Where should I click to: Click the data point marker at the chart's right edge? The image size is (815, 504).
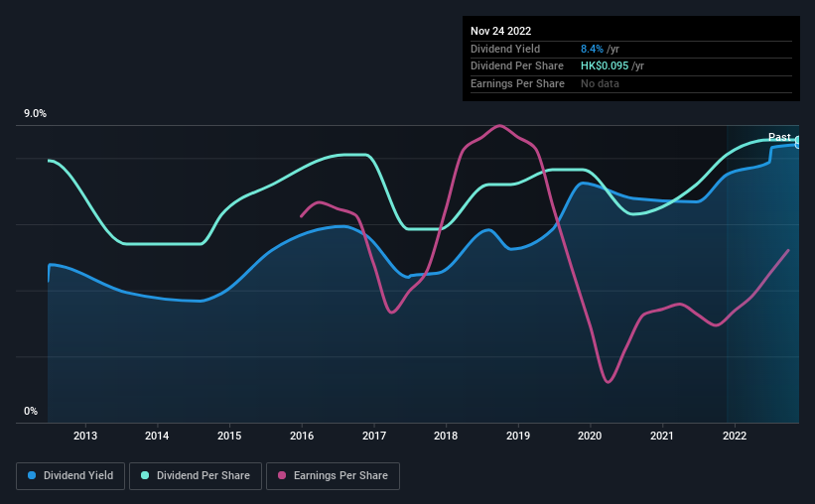tap(798, 142)
